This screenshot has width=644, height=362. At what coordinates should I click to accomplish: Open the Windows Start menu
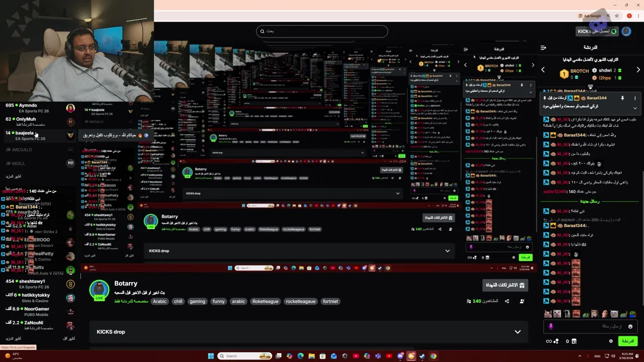[x=211, y=356]
